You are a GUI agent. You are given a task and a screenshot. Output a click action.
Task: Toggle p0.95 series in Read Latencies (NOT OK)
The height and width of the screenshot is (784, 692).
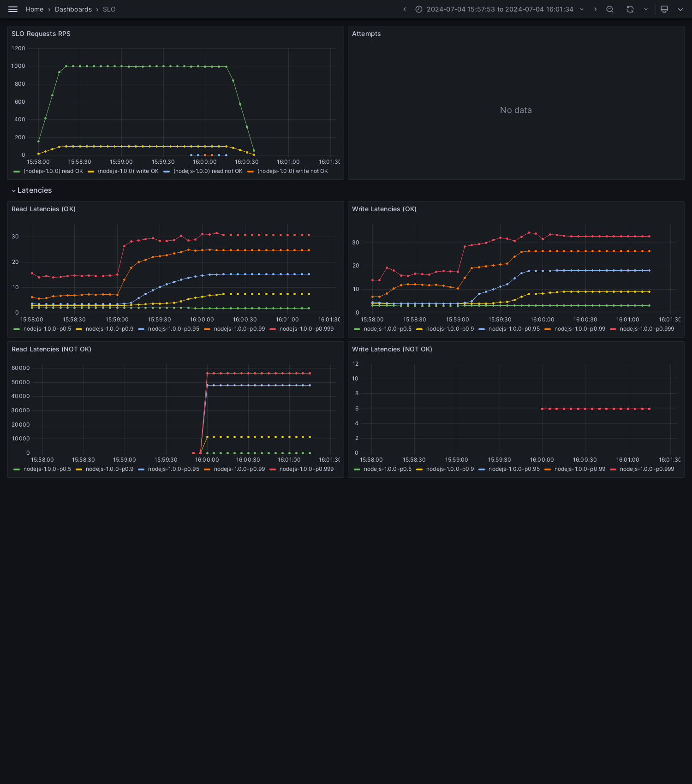pyautogui.click(x=173, y=469)
